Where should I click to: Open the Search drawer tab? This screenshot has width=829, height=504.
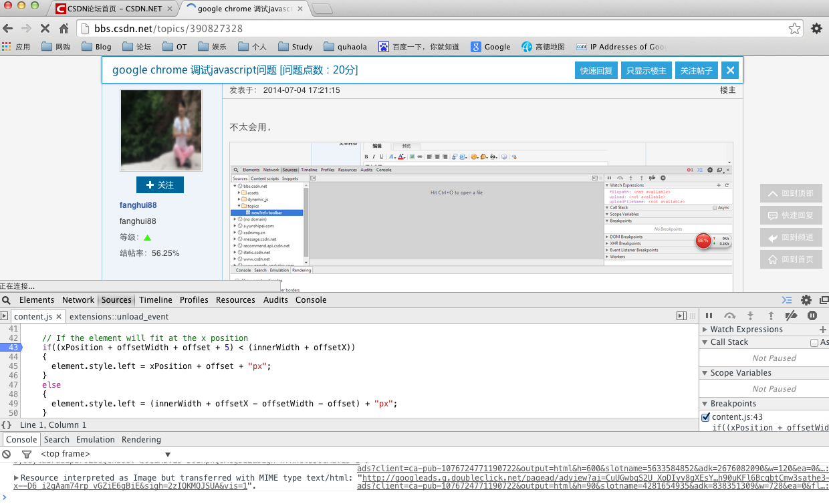coord(57,440)
